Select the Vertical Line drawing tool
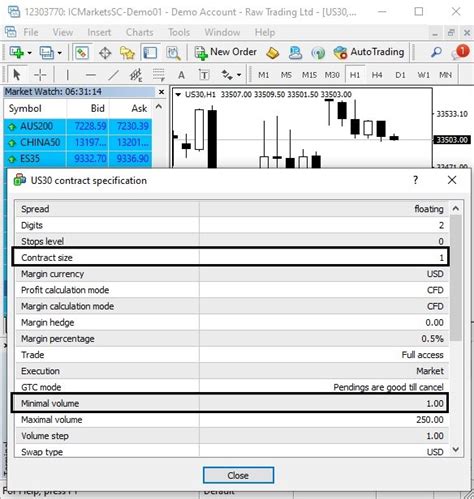The image size is (474, 499). (68, 75)
